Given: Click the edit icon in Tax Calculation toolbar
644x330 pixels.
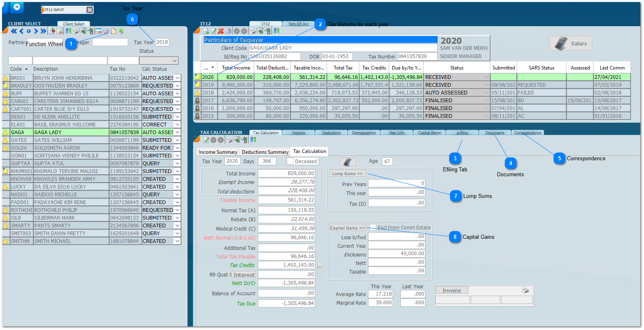Looking at the screenshot, I should tap(206, 140).
